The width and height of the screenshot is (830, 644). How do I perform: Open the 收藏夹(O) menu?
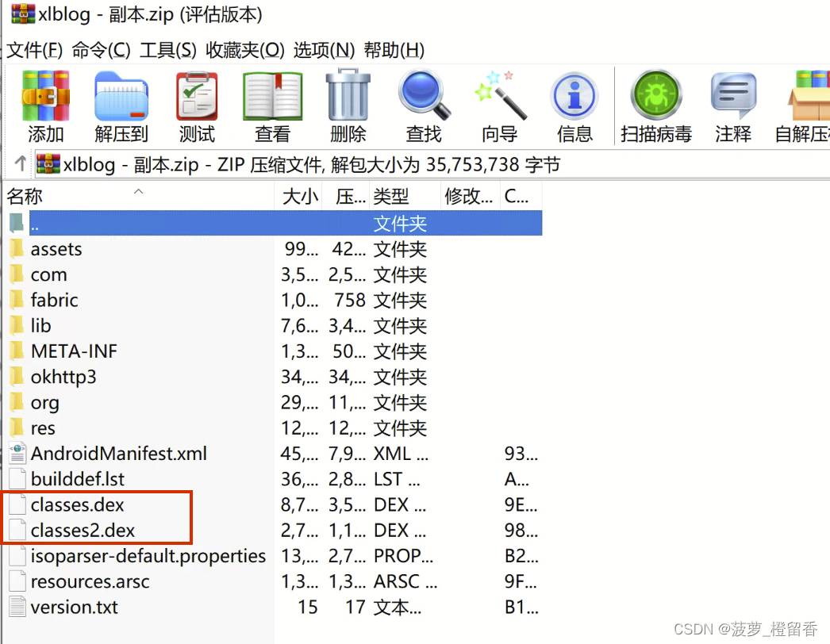[x=245, y=50]
